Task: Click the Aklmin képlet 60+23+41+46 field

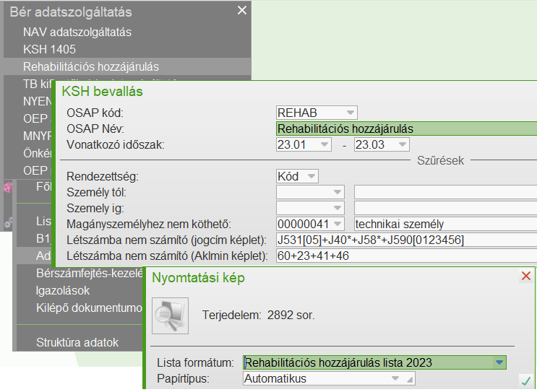Action: [x=406, y=256]
